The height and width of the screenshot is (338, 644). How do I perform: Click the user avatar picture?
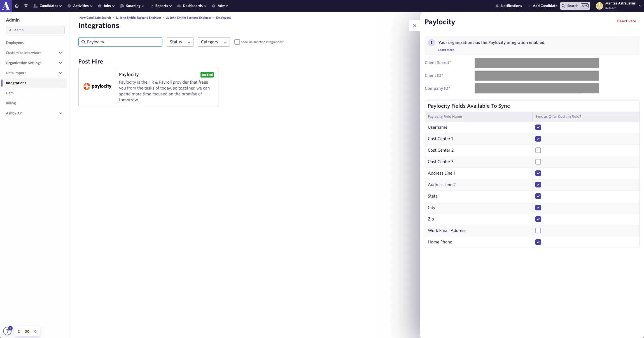(x=599, y=6)
